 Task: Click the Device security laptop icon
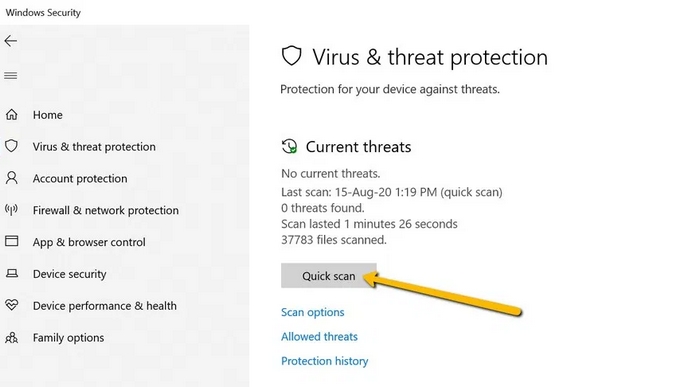click(x=12, y=273)
